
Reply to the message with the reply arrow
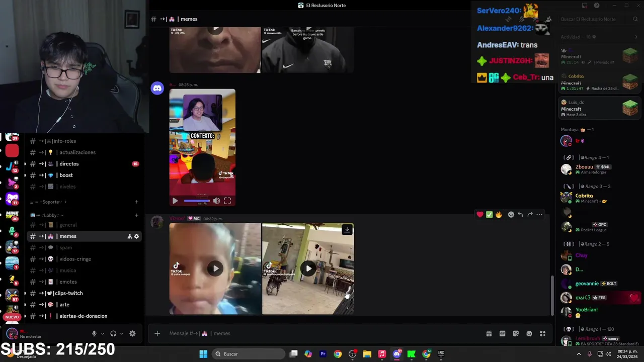click(520, 215)
